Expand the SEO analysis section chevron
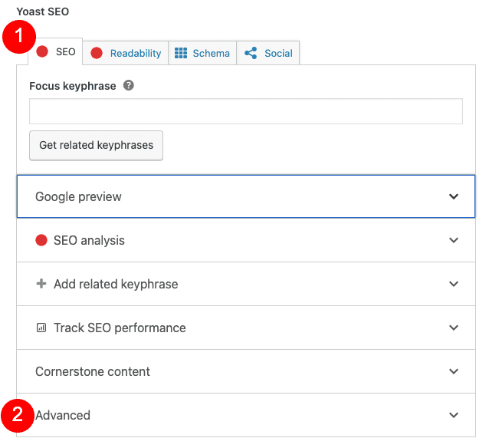489x448 pixels. [454, 240]
